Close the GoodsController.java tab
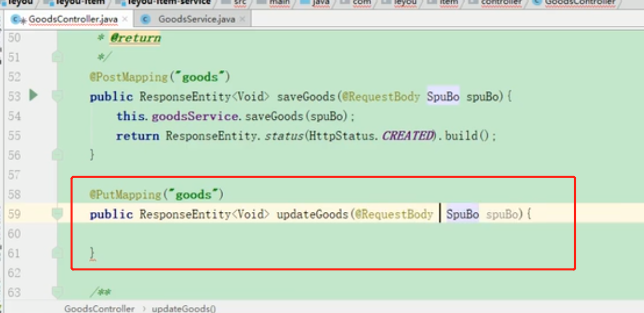Screen dimensions: 644x313 (126, 20)
